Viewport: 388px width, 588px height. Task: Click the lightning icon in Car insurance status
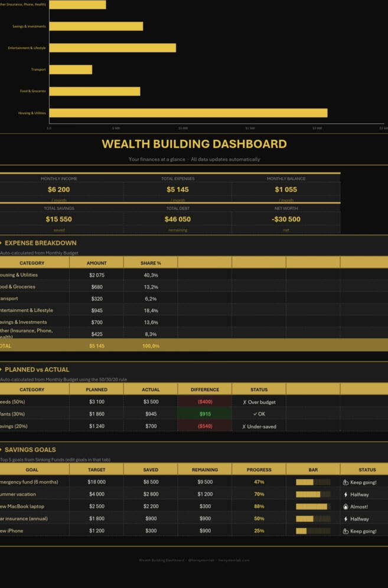[x=345, y=519]
